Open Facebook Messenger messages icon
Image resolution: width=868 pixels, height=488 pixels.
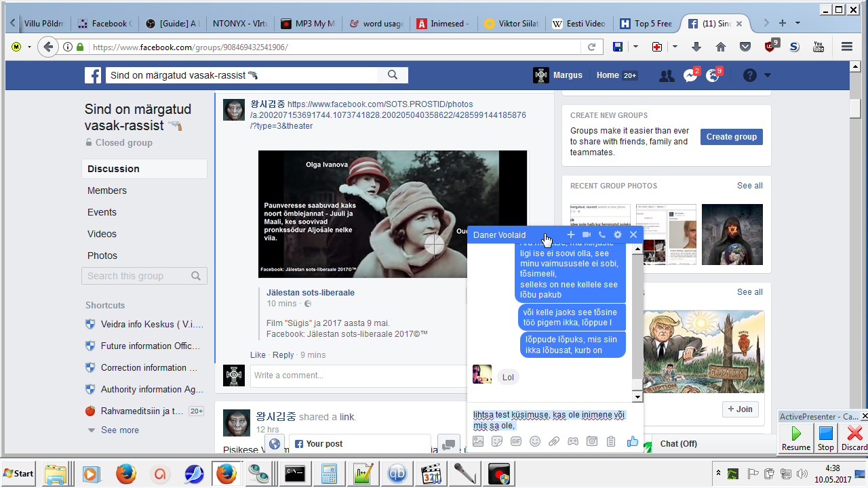690,75
